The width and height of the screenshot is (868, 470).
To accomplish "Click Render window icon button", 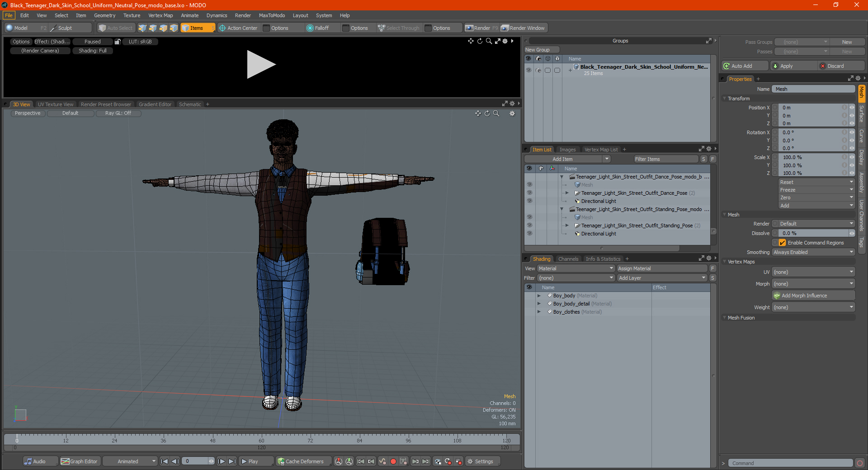I will coord(523,28).
